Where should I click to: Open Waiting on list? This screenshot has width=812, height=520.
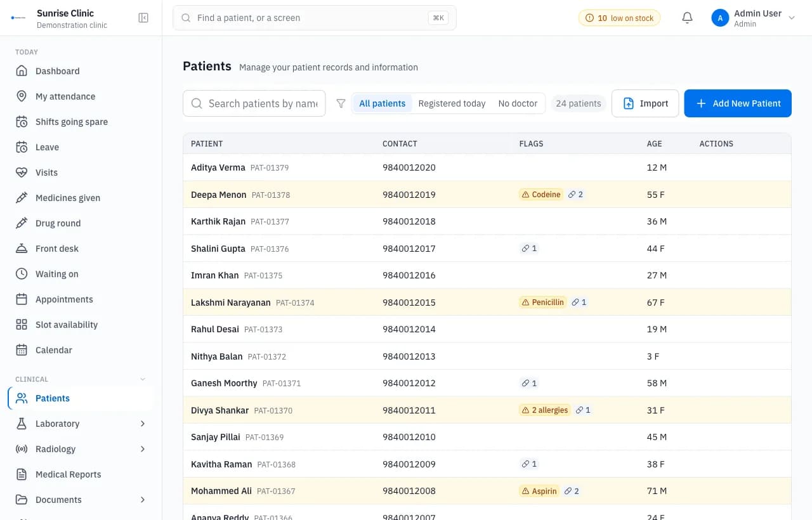[x=81, y=274]
